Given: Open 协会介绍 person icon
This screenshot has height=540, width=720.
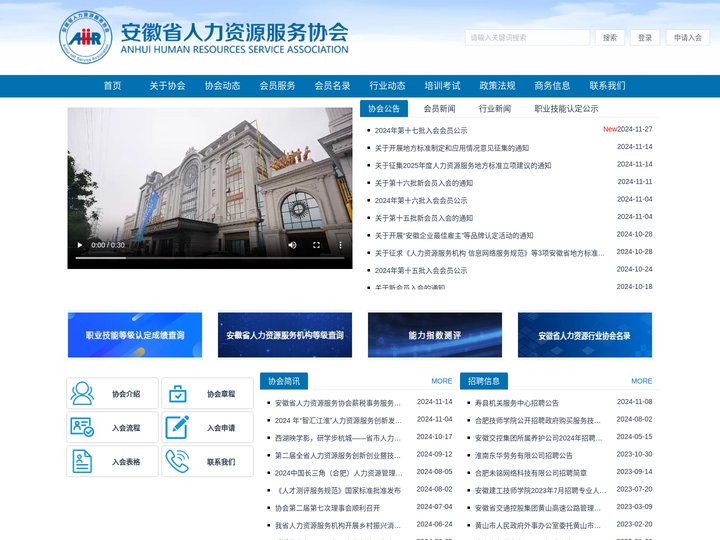Looking at the screenshot, I should [82, 394].
